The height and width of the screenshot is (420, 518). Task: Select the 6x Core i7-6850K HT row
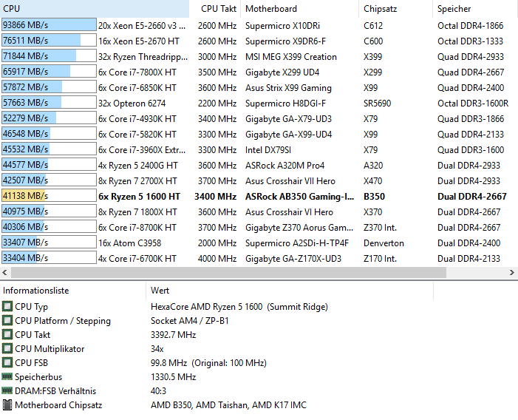[259, 87]
